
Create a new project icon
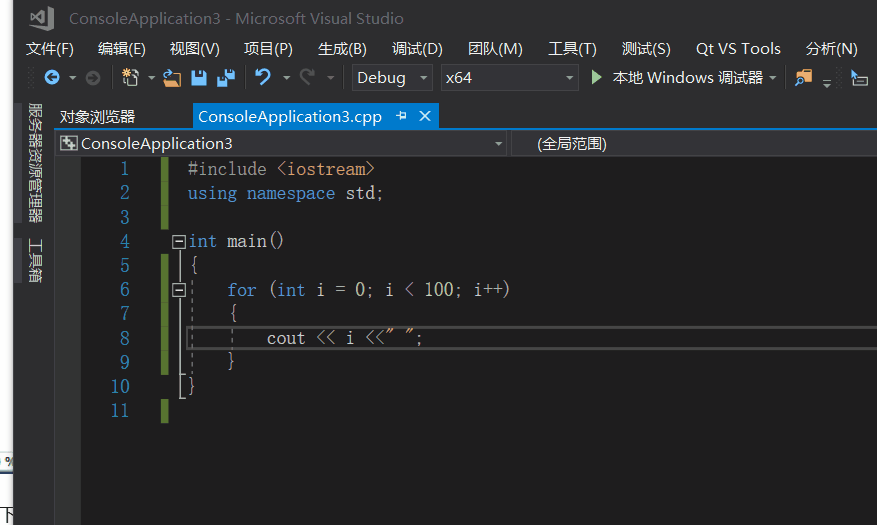pyautogui.click(x=130, y=77)
